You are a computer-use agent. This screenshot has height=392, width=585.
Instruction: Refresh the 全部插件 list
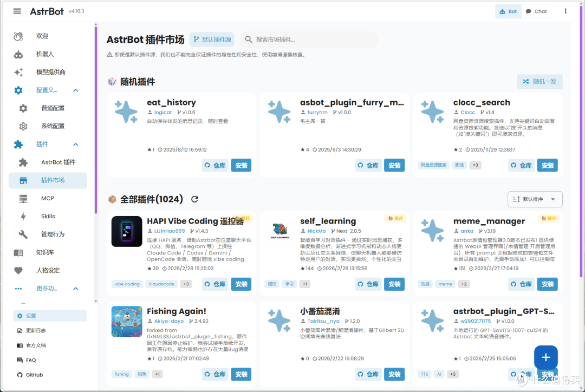tap(194, 200)
